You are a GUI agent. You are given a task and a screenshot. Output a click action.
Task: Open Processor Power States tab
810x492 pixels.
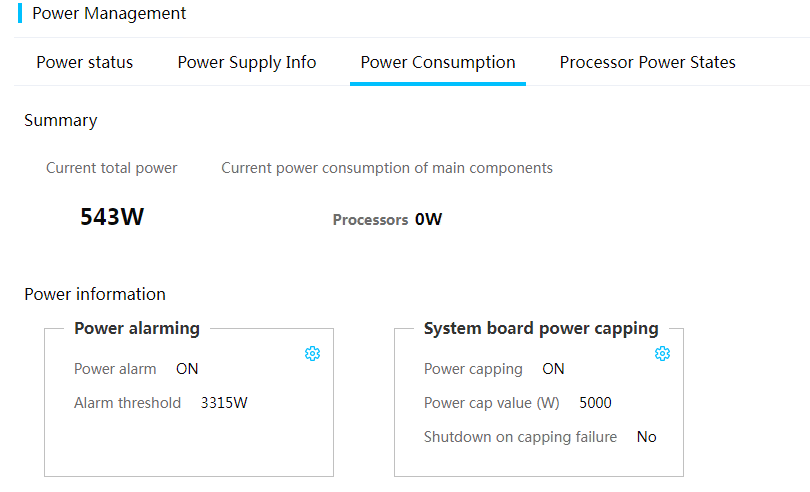[x=647, y=63]
